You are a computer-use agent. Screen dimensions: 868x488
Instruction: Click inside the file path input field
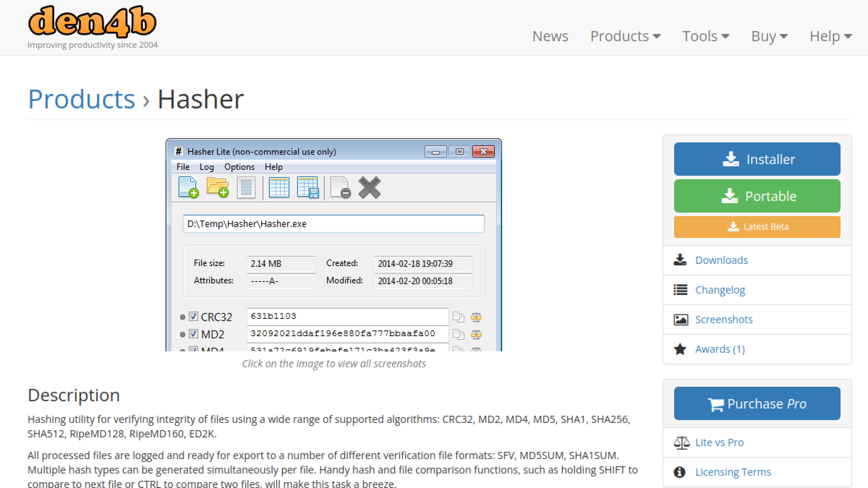[333, 224]
